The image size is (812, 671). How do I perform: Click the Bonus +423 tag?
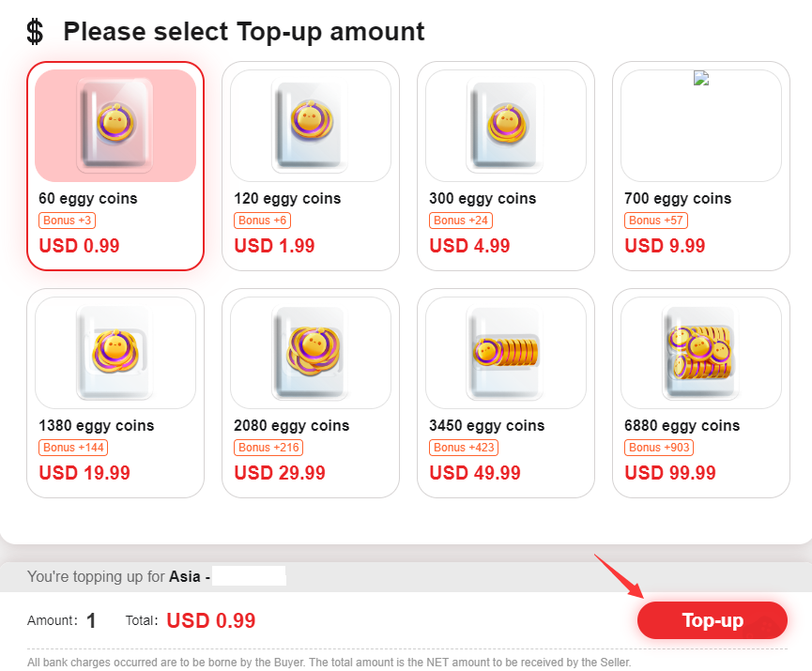pyautogui.click(x=464, y=448)
